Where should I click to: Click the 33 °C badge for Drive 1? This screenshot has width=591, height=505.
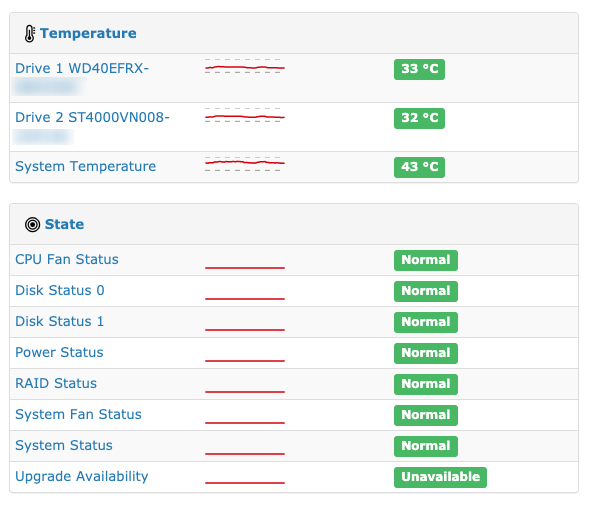420,69
